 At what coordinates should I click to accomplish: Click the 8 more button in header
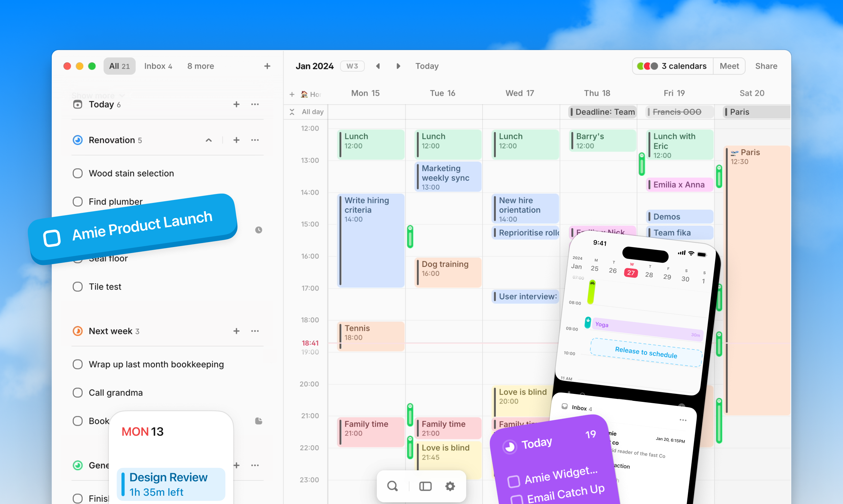point(200,66)
